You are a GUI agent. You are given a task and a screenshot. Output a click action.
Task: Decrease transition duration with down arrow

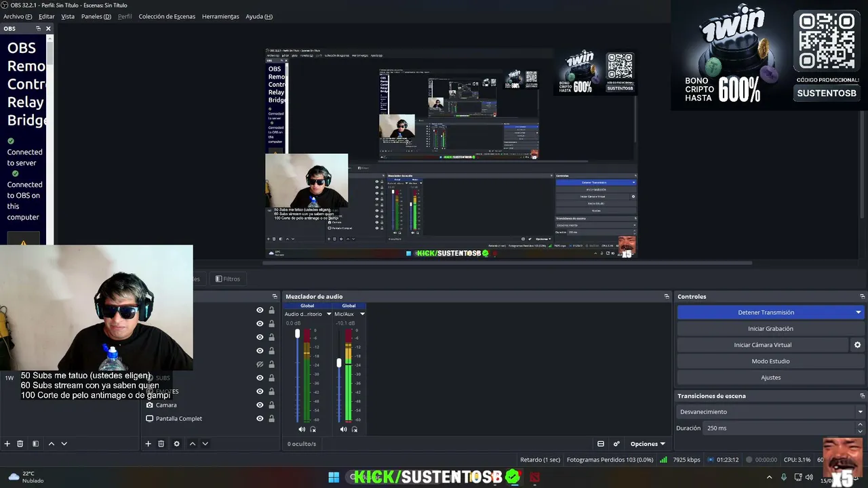point(861,431)
